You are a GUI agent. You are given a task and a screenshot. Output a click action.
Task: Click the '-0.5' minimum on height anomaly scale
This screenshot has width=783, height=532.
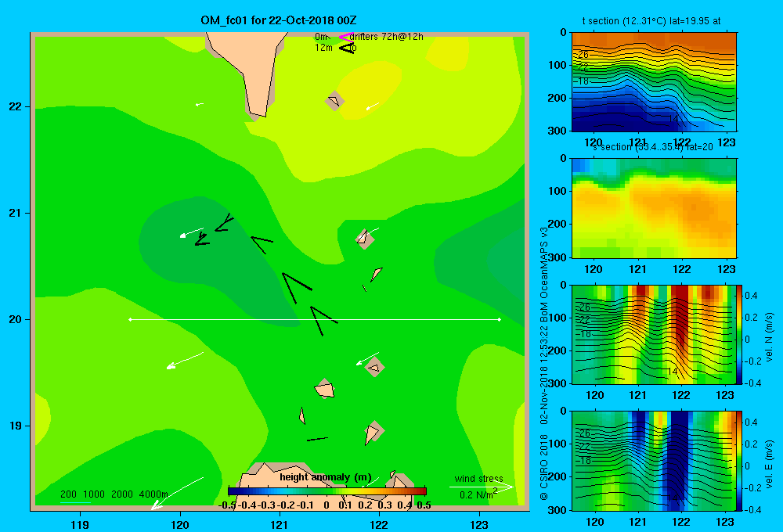[228, 505]
